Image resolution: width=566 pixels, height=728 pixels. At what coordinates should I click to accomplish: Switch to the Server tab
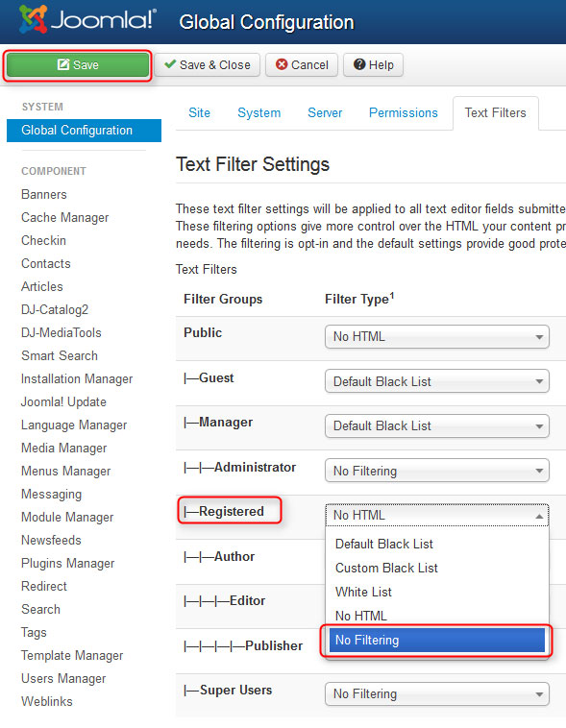(x=325, y=112)
